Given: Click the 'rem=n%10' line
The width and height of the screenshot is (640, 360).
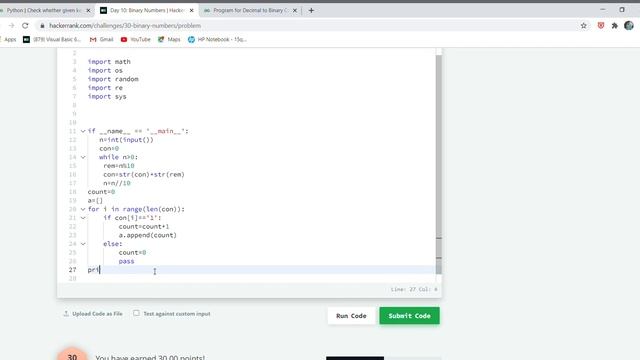Looking at the screenshot, I should pos(119,166).
